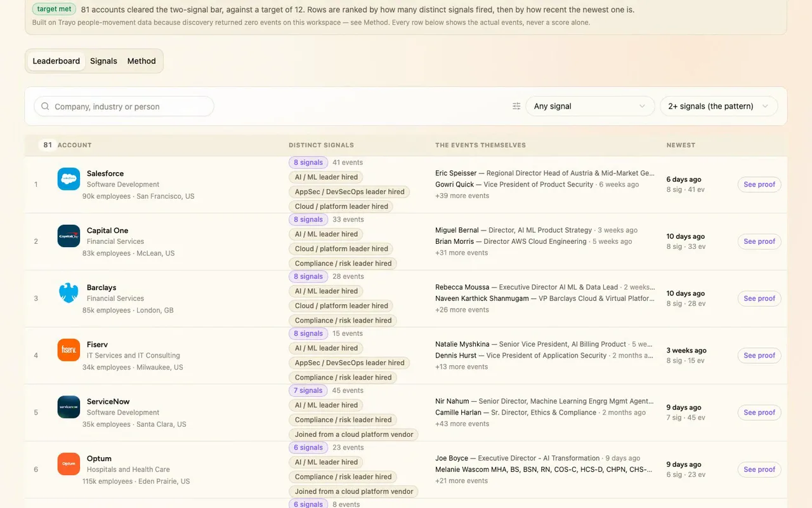812x508 pixels.
Task: Click the Miguel Bernal event line
Action: [x=536, y=230]
